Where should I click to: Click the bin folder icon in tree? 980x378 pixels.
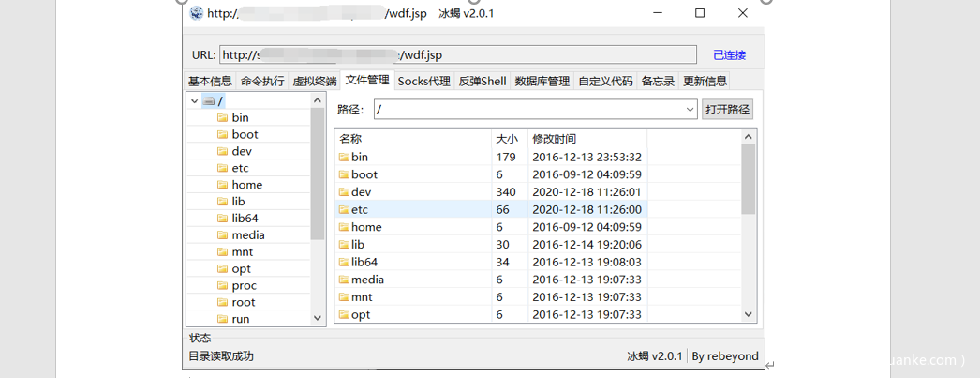point(222,117)
